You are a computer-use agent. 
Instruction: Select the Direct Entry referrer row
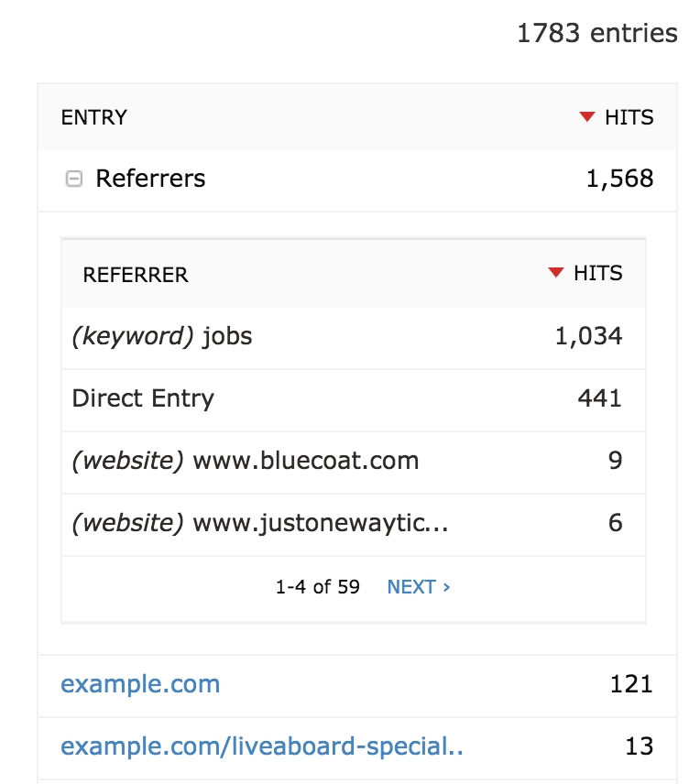(275, 398)
